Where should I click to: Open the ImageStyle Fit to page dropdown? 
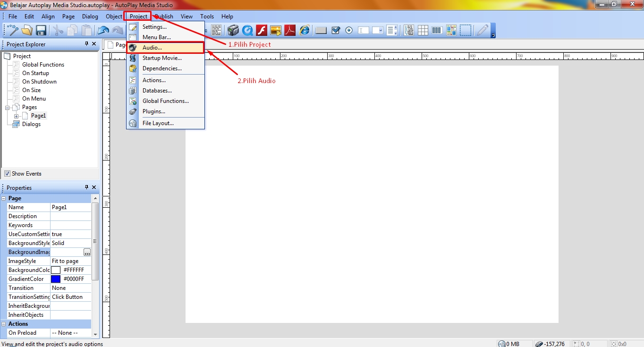(x=71, y=261)
